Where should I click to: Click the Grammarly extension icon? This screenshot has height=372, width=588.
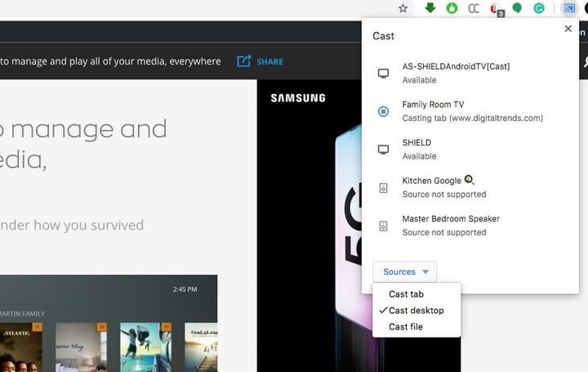pos(539,9)
